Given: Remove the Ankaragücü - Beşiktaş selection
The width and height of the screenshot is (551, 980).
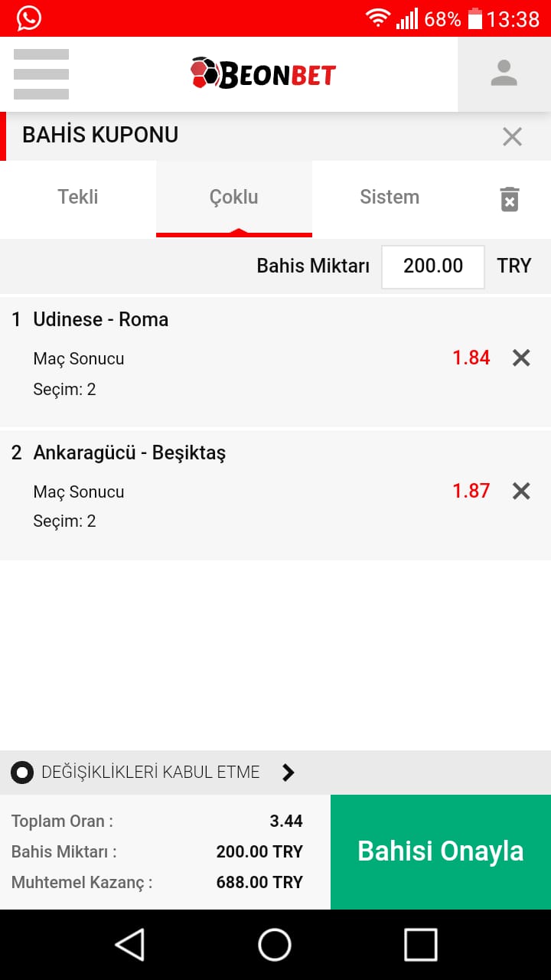Looking at the screenshot, I should pyautogui.click(x=521, y=491).
